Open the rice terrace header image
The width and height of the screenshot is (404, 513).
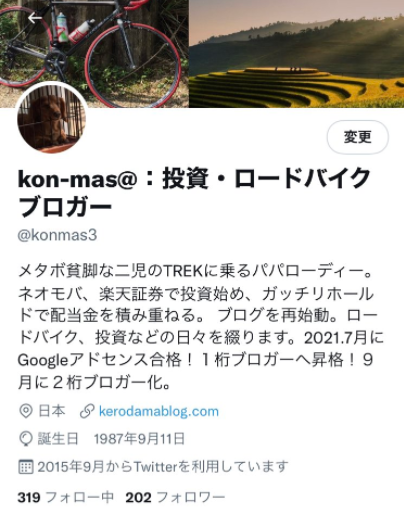[x=297, y=53]
